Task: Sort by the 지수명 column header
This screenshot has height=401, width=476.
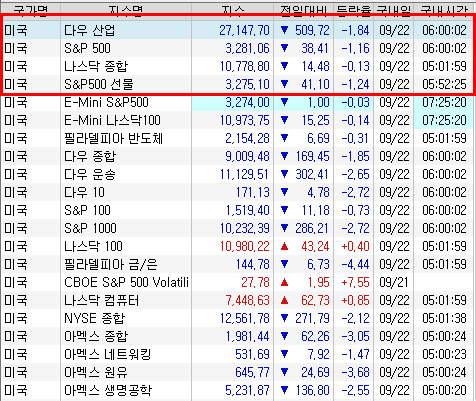Action: click(x=126, y=10)
